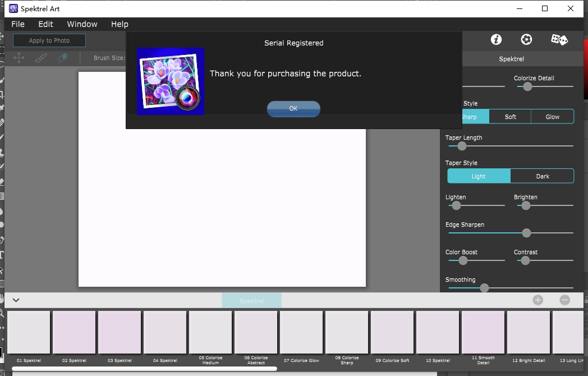Open the Window menu

(x=82, y=24)
